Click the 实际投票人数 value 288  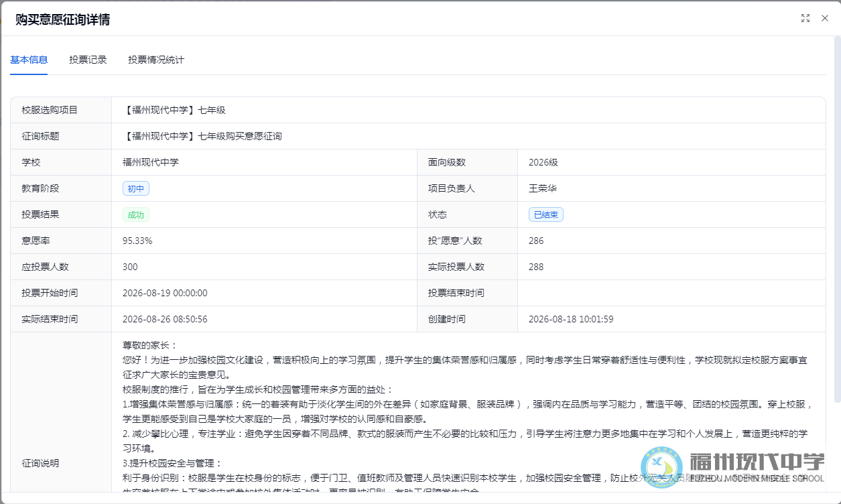coord(536,267)
